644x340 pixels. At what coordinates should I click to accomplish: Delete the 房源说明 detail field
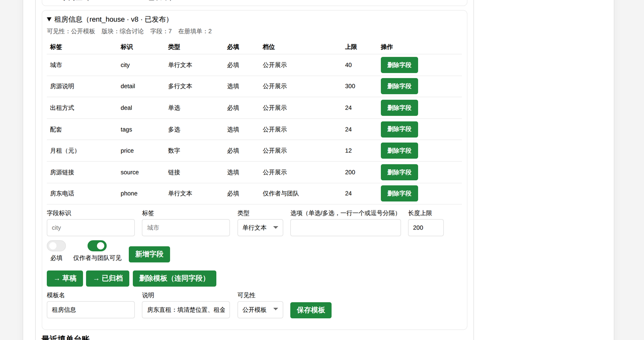tap(399, 86)
